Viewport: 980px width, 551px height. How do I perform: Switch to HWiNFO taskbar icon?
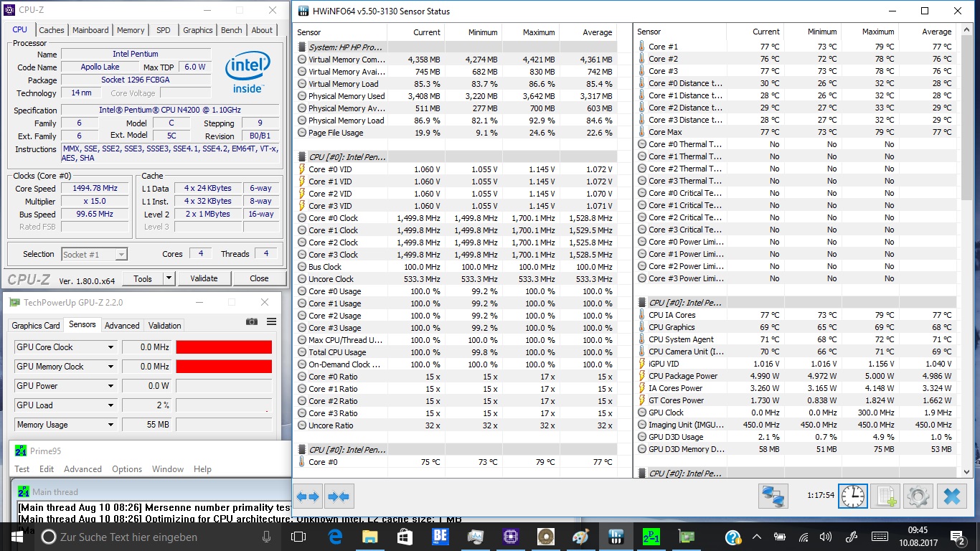[616, 537]
